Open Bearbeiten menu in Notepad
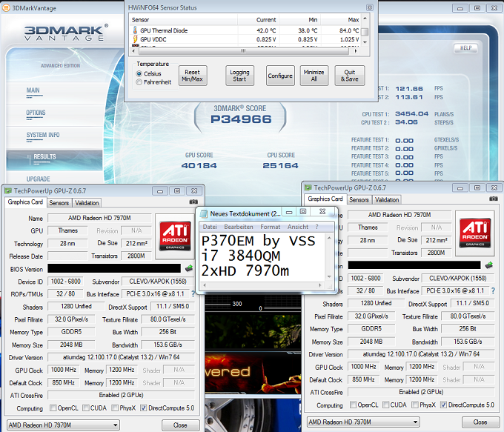Image resolution: width=504 pixels, height=432 pixels. pos(239,227)
